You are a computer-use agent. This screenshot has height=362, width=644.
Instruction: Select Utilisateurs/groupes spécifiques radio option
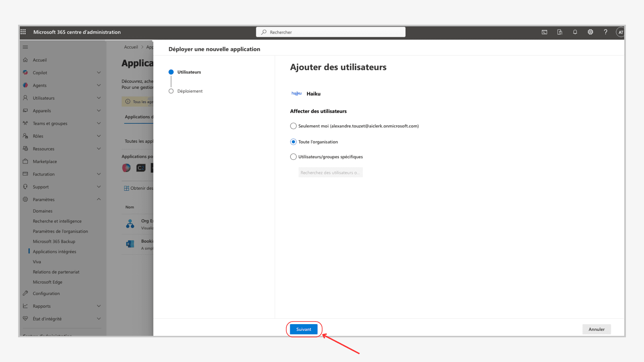click(293, 157)
